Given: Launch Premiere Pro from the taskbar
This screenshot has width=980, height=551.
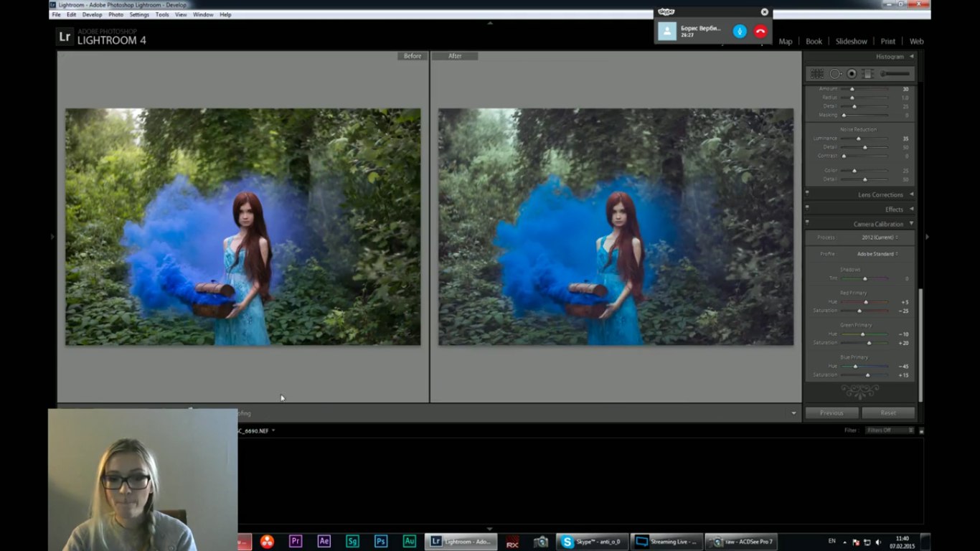Looking at the screenshot, I should 295,542.
